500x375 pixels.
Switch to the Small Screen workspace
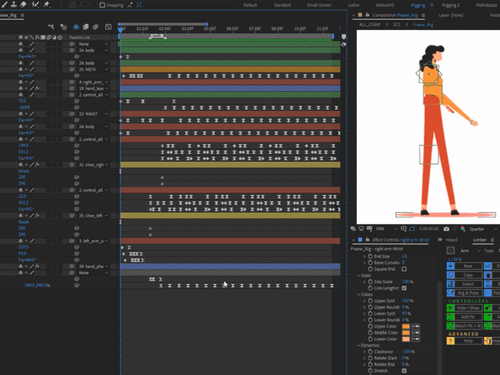pyautogui.click(x=319, y=5)
